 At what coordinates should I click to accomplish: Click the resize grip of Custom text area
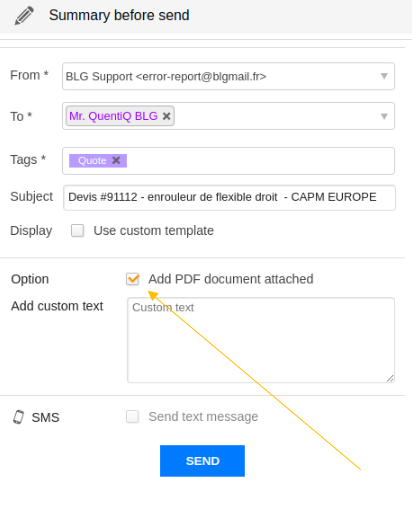(x=390, y=378)
